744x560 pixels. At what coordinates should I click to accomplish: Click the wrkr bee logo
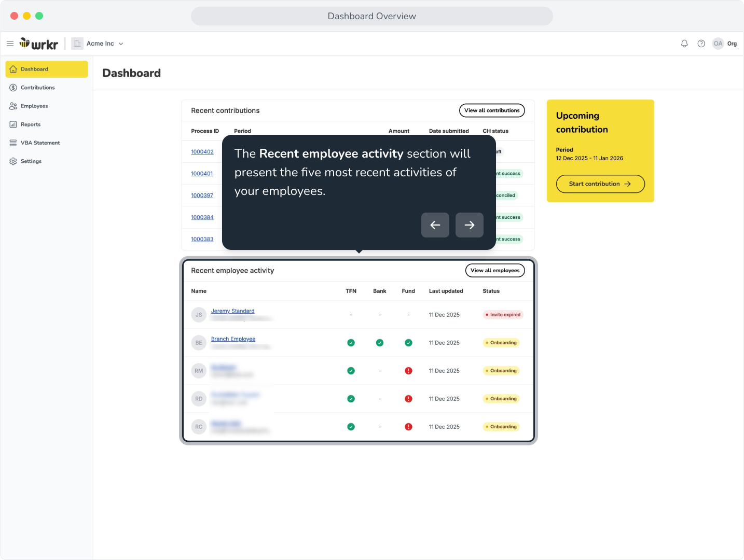point(39,44)
